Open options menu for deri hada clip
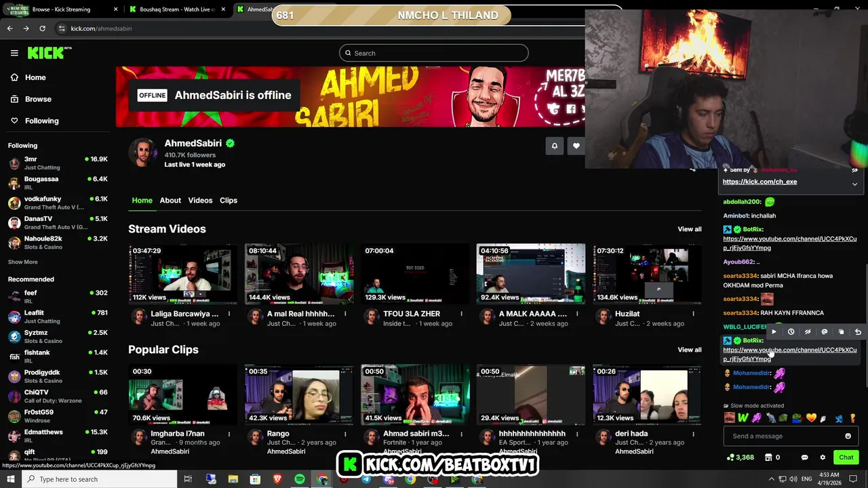 point(693,434)
